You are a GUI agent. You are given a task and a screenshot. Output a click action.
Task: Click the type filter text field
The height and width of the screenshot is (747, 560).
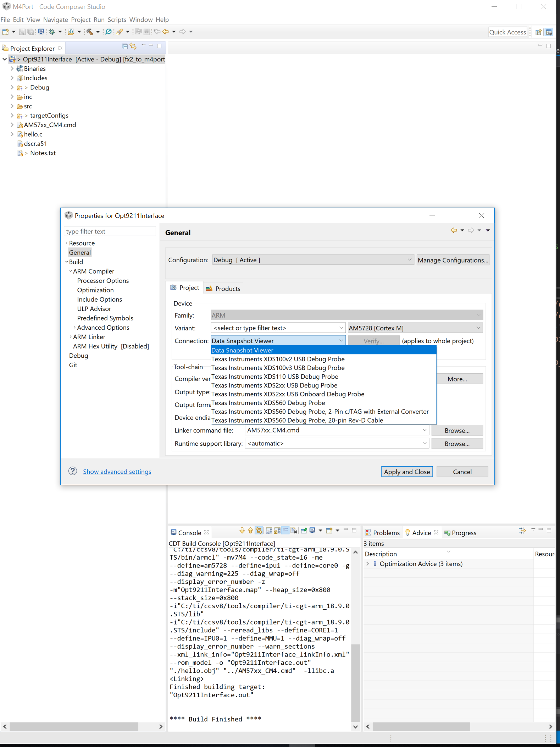(x=110, y=231)
